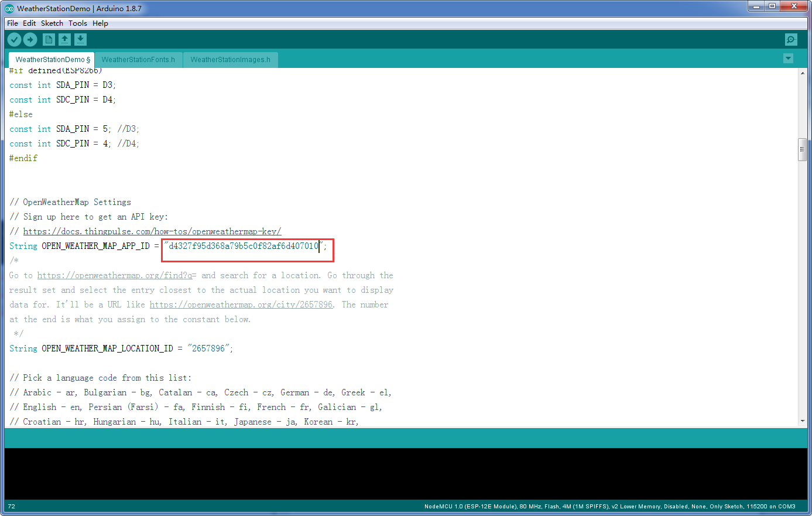Open the Sketch menu
This screenshot has height=516, width=812.
(x=52, y=23)
